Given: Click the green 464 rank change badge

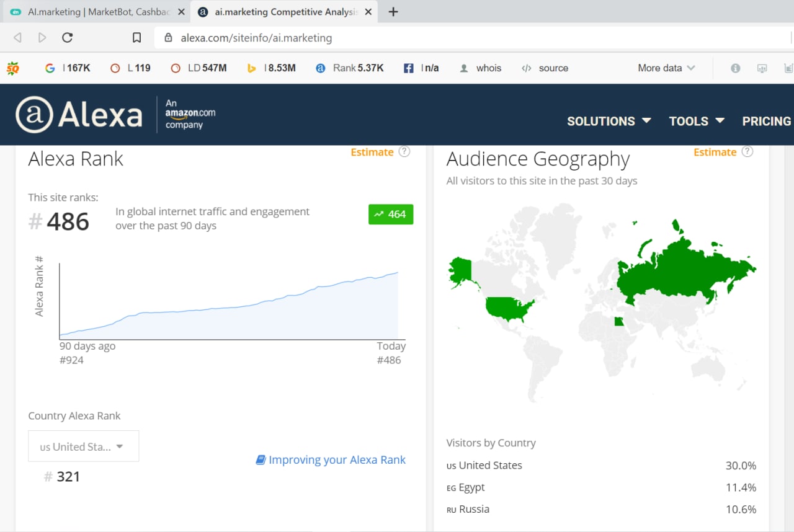Looking at the screenshot, I should [391, 214].
